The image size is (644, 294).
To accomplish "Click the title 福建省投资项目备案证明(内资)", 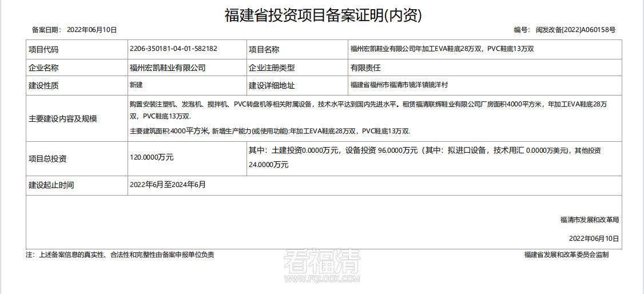I will click(x=323, y=15).
